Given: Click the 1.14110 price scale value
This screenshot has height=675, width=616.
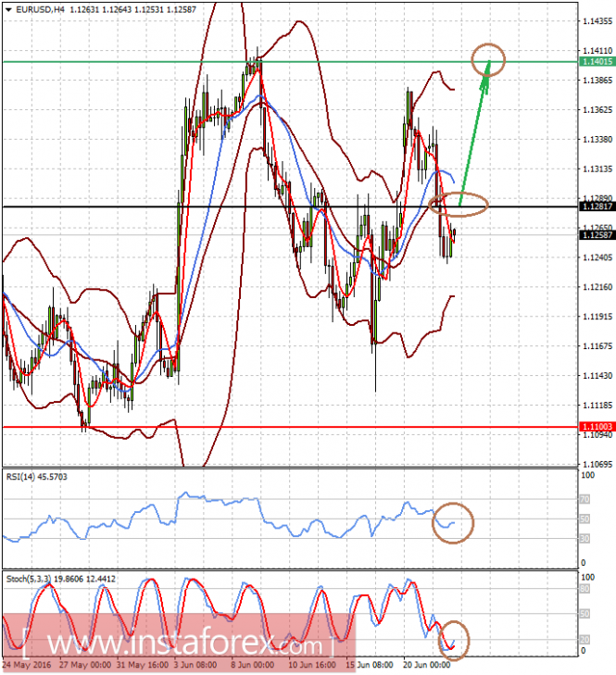Looking at the screenshot, I should pos(597,51).
